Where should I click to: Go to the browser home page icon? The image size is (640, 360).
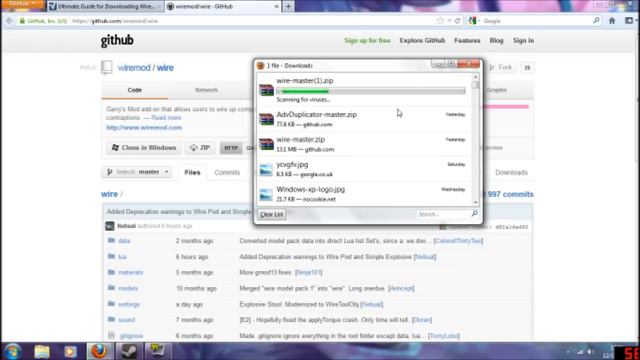(x=612, y=20)
